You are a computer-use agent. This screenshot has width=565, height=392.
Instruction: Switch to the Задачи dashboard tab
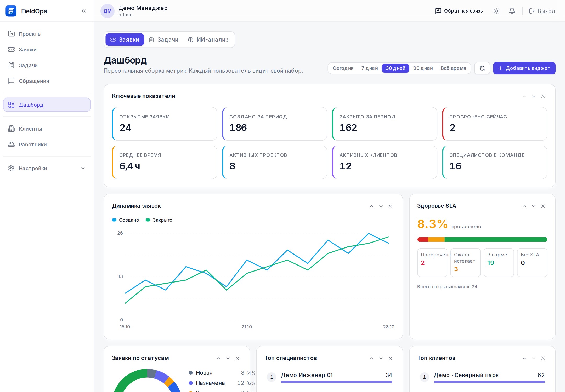point(164,40)
